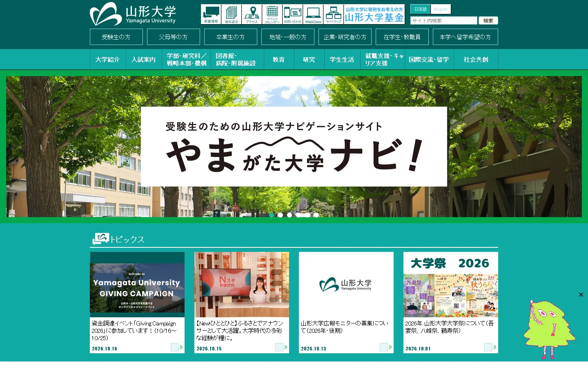
Task: Open the 地域・一般の方 audience link
Action: pos(288,37)
